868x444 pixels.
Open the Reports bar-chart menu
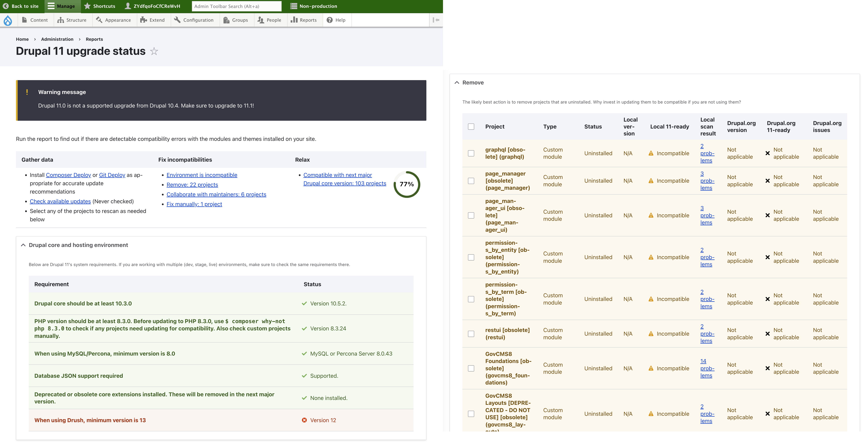tap(304, 20)
